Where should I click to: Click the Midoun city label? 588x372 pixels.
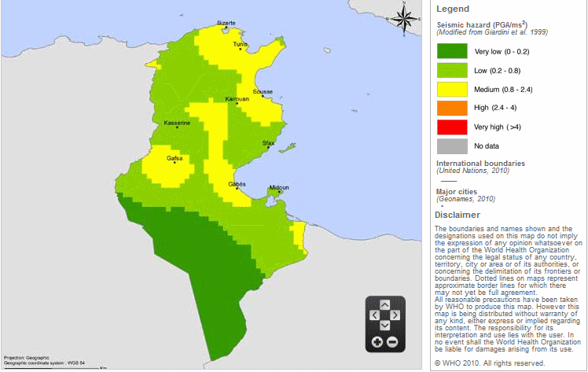[x=279, y=187]
